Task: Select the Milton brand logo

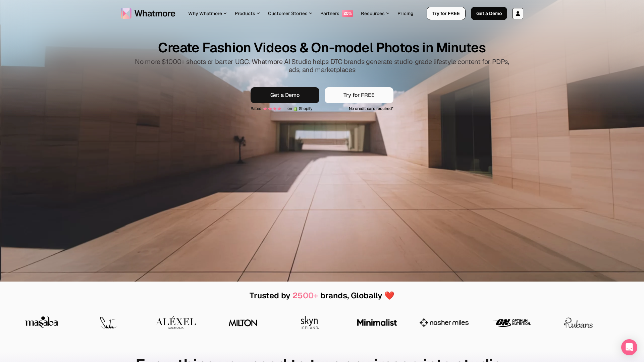Action: click(x=243, y=322)
